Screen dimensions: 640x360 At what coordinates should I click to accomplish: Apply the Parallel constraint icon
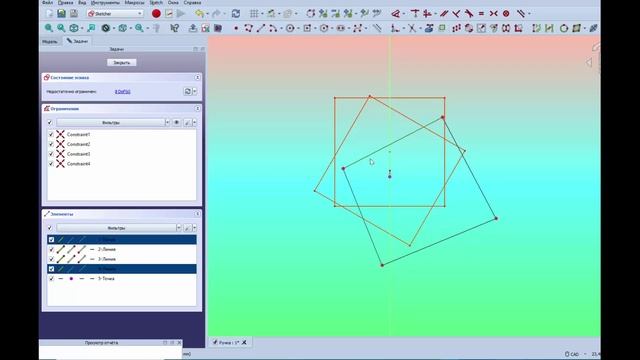(x=444, y=13)
